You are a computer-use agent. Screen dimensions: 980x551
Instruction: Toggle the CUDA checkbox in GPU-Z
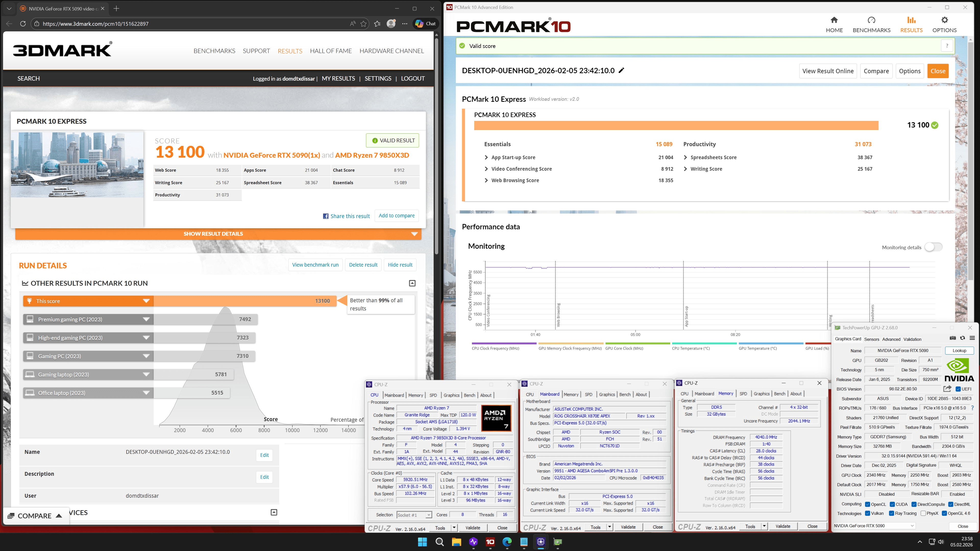click(x=892, y=504)
